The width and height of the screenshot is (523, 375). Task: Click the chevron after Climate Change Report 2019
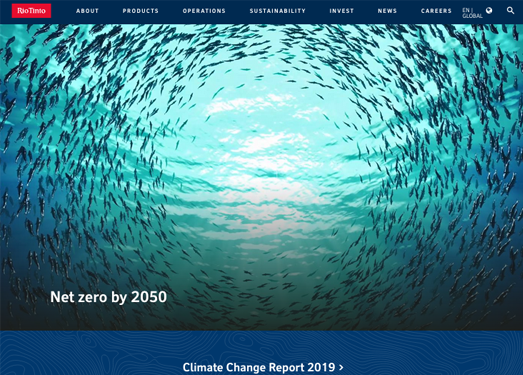(341, 368)
